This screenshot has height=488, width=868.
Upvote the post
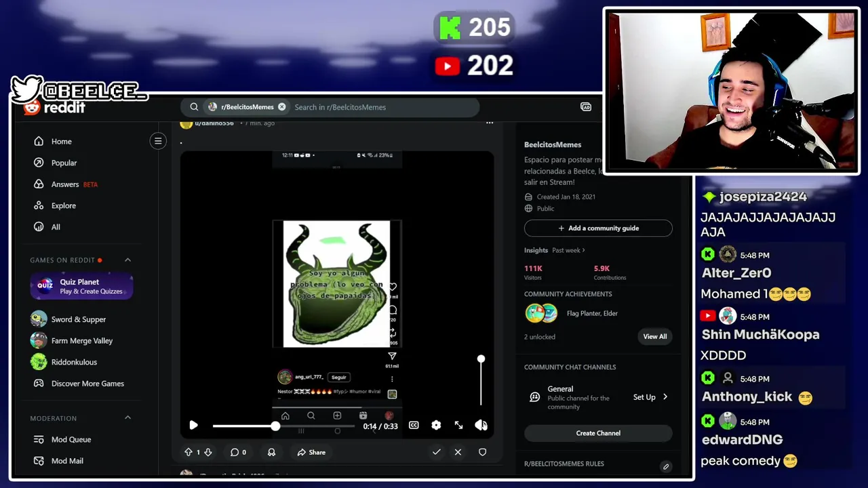[189, 452]
